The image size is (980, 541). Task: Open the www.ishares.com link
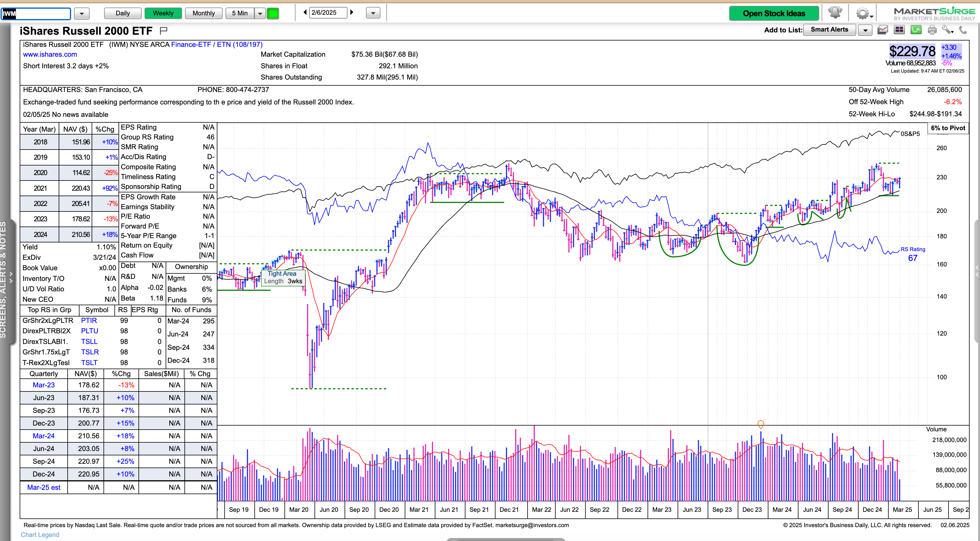(x=50, y=54)
